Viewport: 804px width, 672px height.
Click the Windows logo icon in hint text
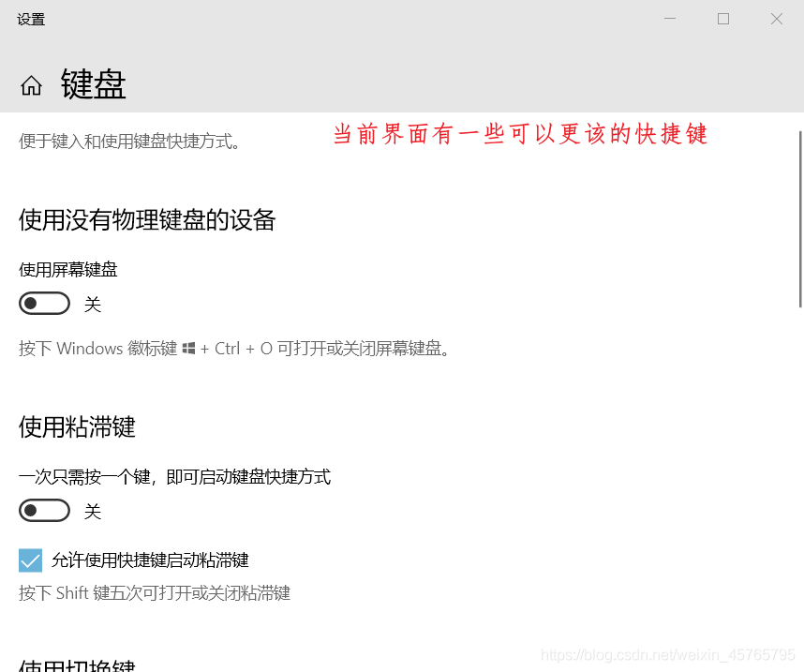point(188,349)
